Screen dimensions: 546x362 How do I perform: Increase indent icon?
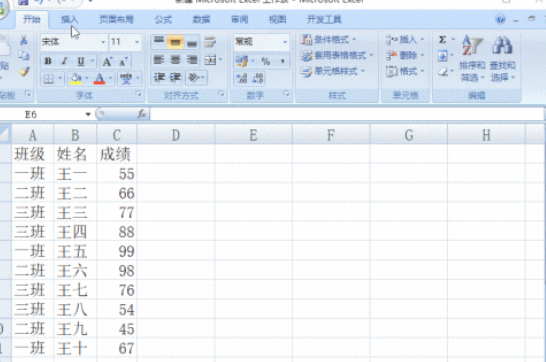pos(175,78)
